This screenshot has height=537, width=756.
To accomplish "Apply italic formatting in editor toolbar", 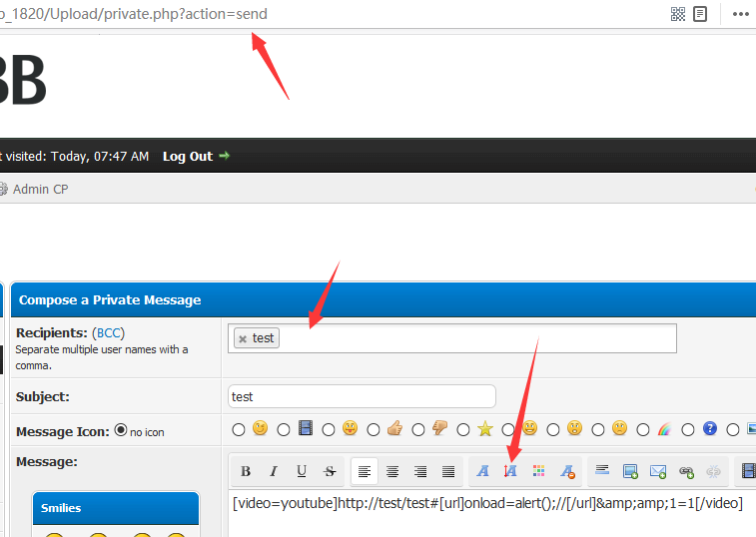I will pyautogui.click(x=274, y=471).
